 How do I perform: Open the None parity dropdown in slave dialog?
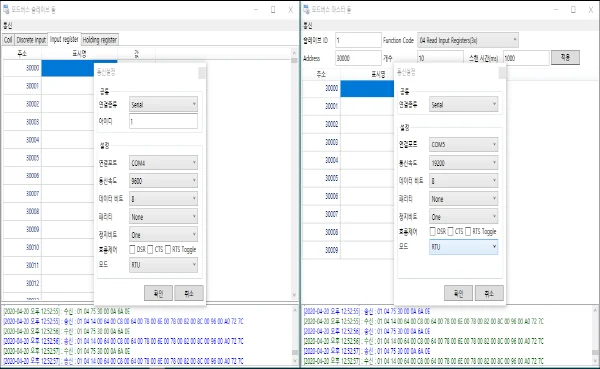(163, 217)
